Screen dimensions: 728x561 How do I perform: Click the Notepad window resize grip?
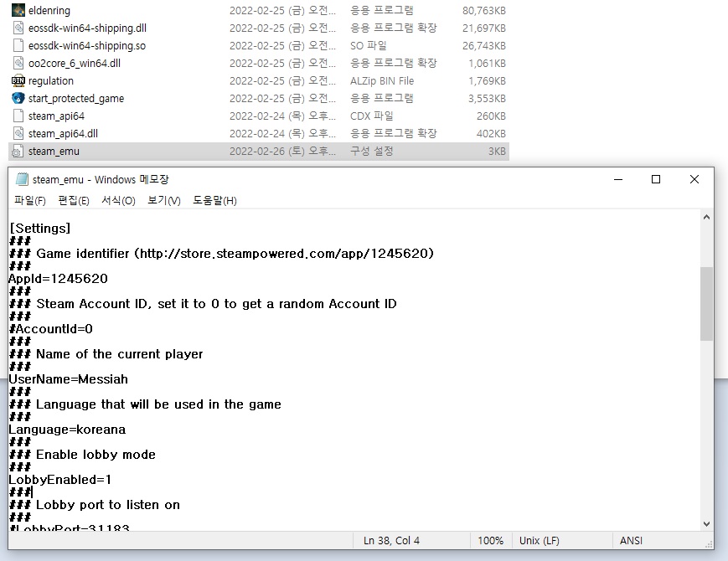[x=709, y=545]
